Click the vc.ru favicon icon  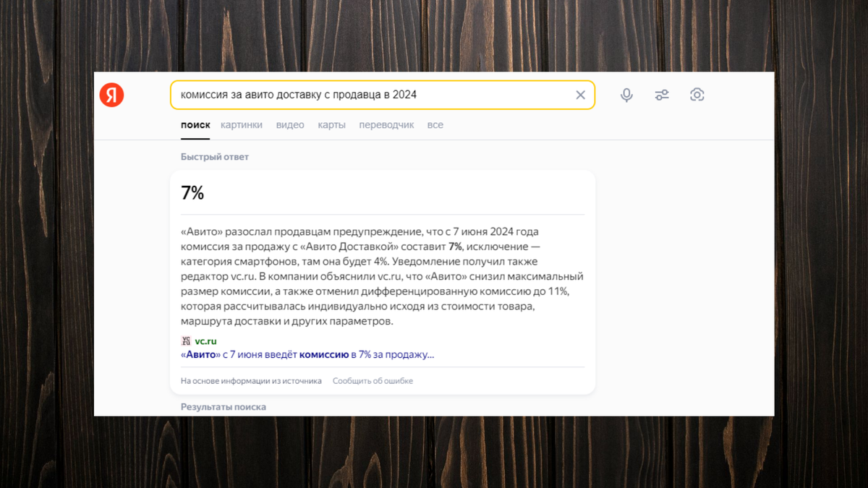click(x=186, y=341)
